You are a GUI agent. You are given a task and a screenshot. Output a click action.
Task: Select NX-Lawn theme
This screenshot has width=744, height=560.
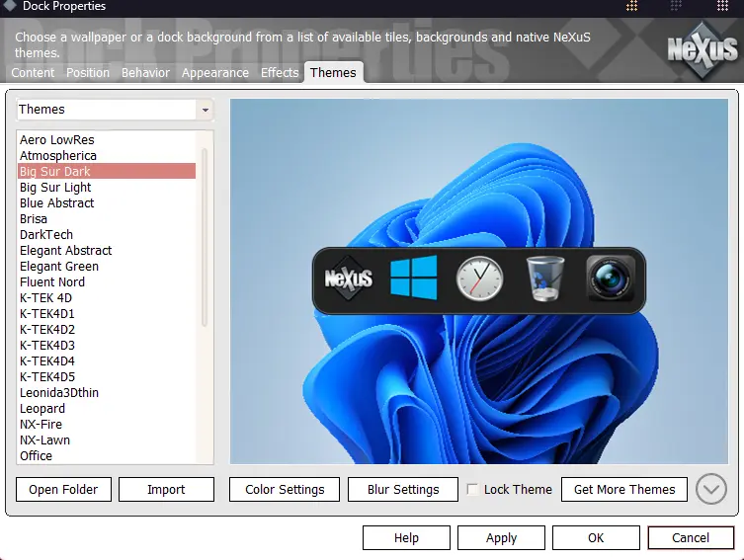tap(107, 440)
